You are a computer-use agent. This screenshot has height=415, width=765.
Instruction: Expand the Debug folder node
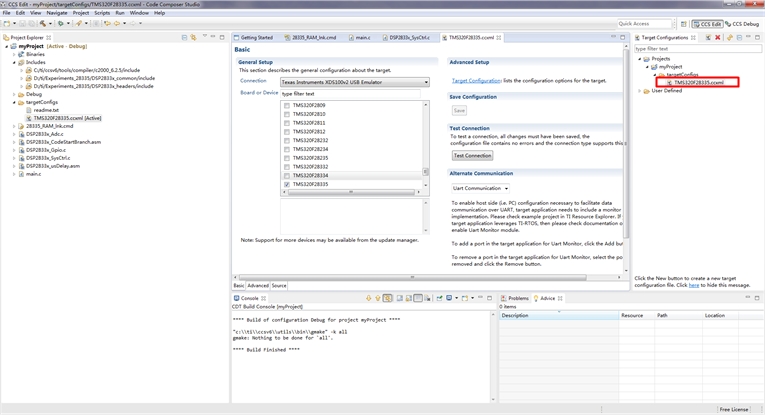pyautogui.click(x=14, y=94)
